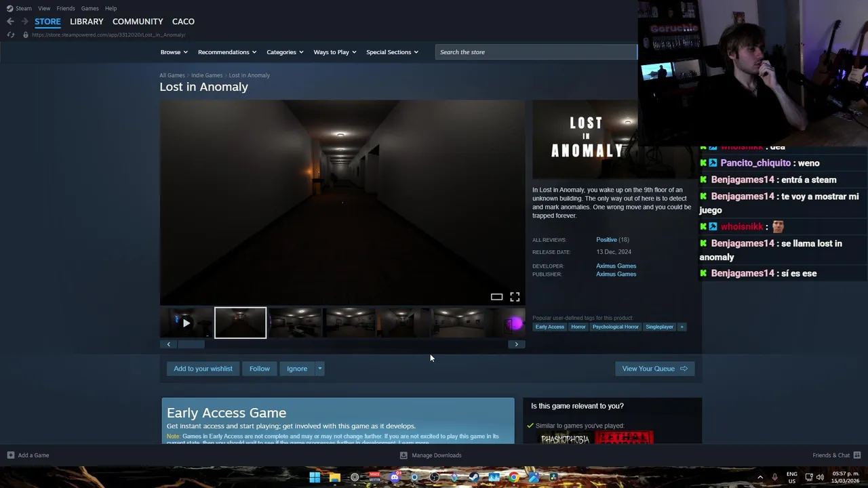Open OBS Studio from the taskbar

tap(434, 477)
